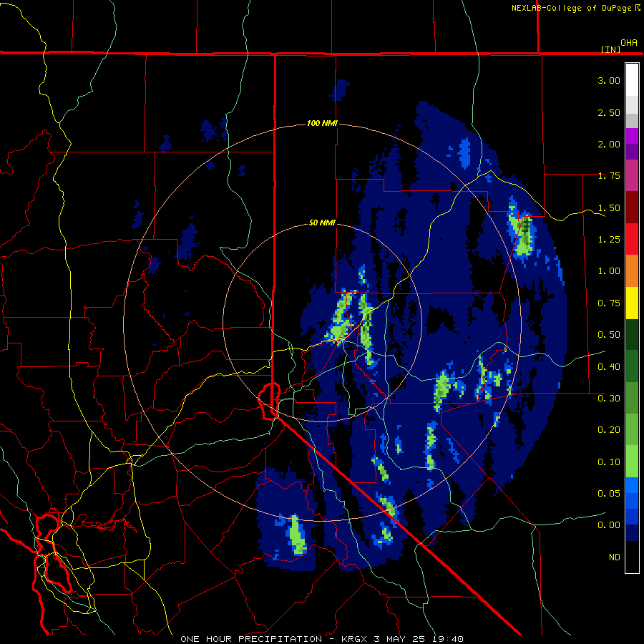Select the 0.20 legend value

(609, 430)
